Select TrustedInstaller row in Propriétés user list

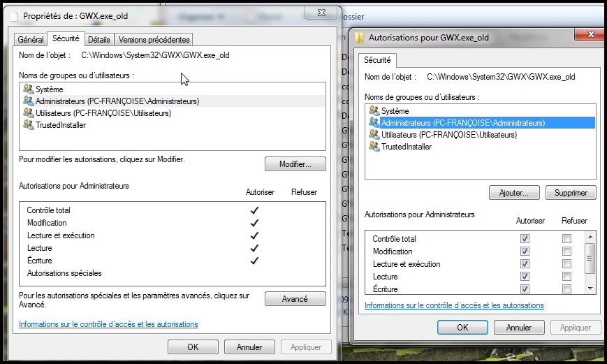[x=173, y=125]
